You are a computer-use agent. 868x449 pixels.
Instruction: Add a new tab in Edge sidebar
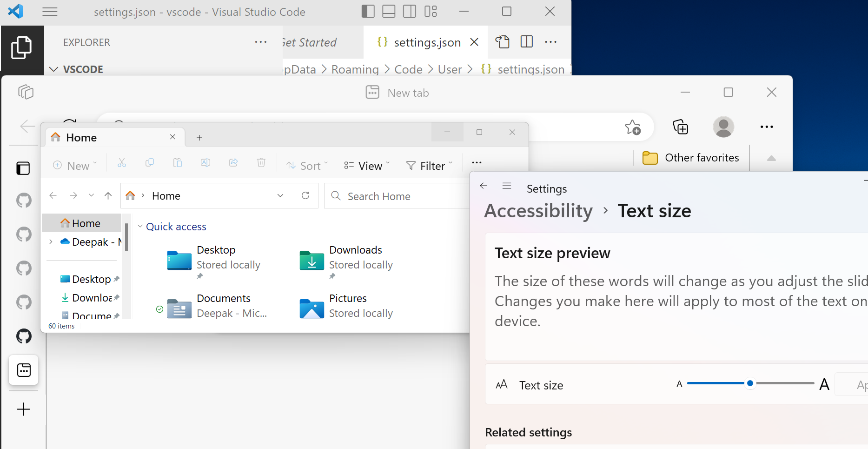tap(23, 409)
